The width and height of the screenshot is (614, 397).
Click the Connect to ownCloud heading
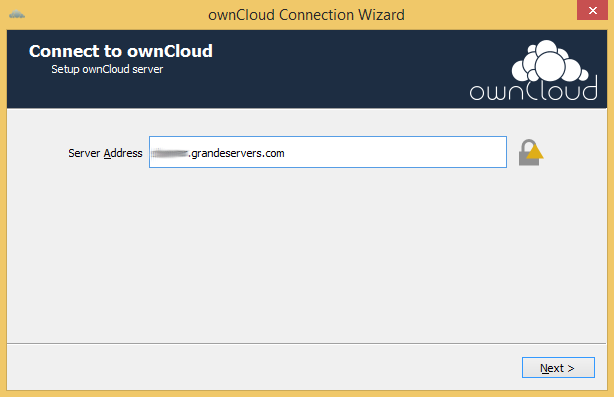click(x=121, y=51)
